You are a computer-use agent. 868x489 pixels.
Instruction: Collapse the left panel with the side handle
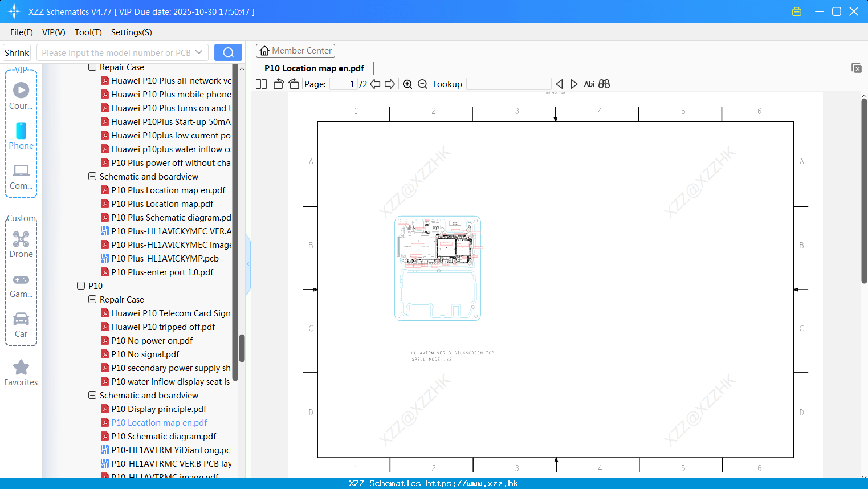coord(248,264)
